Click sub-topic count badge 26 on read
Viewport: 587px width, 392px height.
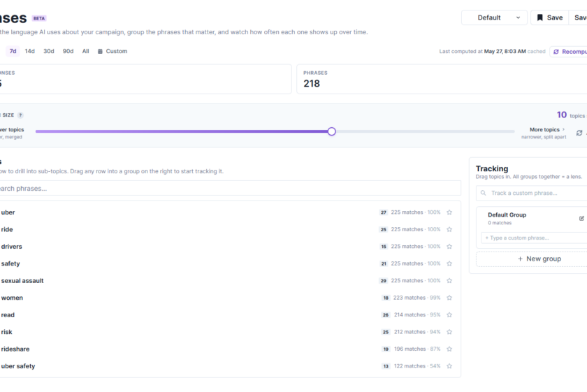(386, 315)
